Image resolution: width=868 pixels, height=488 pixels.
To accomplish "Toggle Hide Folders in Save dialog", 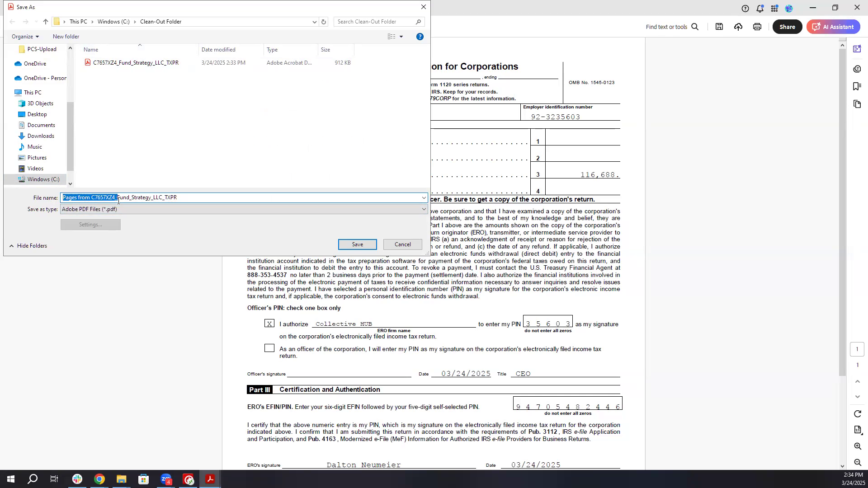I will point(28,246).
